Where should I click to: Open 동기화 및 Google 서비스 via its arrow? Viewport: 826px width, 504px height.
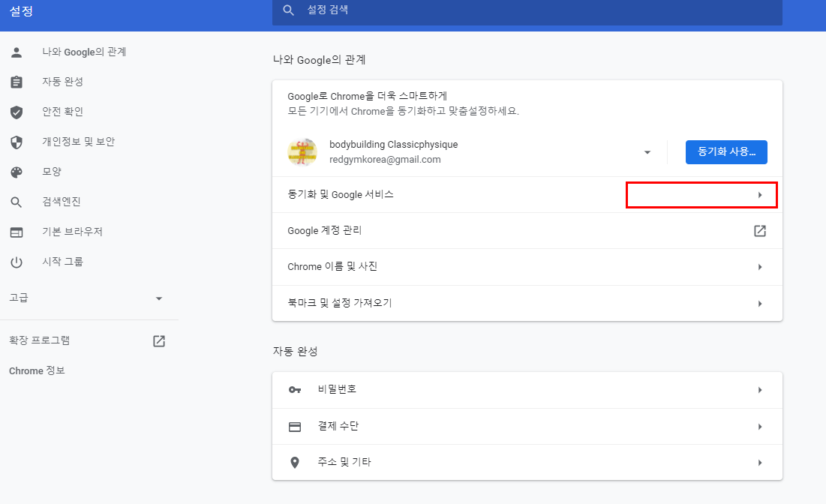(760, 195)
